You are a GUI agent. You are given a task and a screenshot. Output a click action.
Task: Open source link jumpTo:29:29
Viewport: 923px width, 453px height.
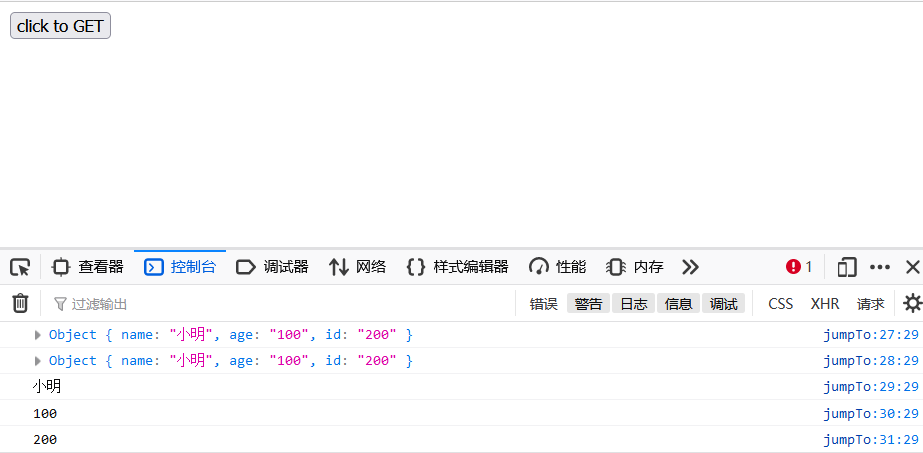pos(871,387)
